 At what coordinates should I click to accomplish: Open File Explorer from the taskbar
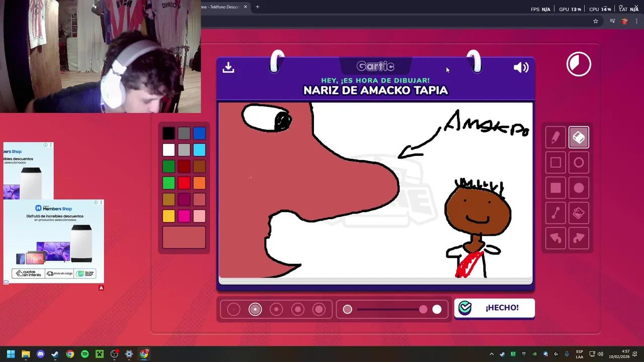[26, 354]
